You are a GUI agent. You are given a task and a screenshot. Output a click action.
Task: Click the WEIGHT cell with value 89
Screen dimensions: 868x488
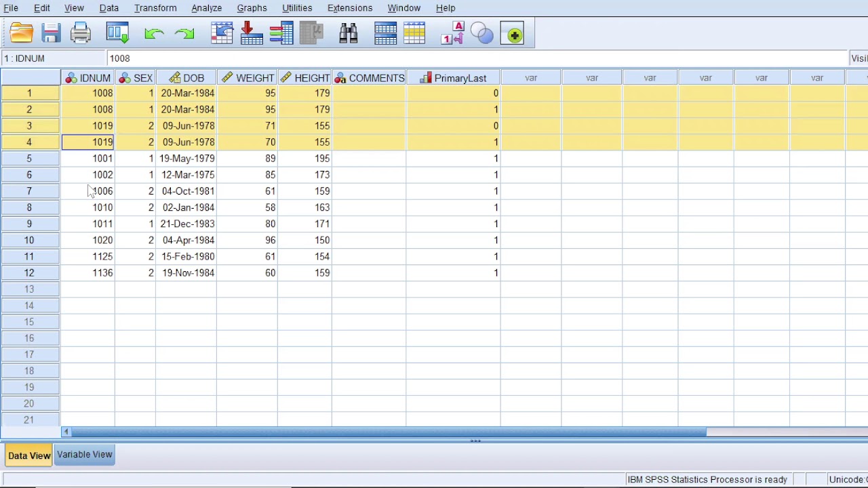point(248,158)
